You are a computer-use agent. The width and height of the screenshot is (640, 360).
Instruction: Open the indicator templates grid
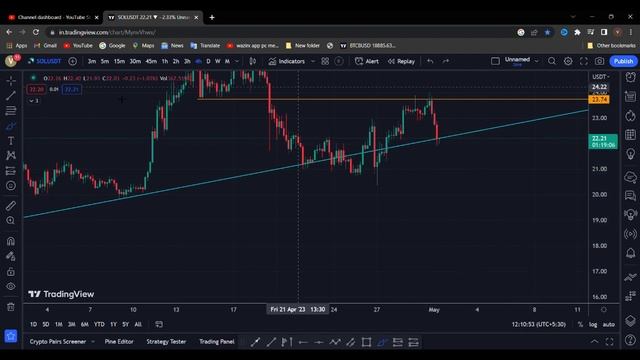325,61
